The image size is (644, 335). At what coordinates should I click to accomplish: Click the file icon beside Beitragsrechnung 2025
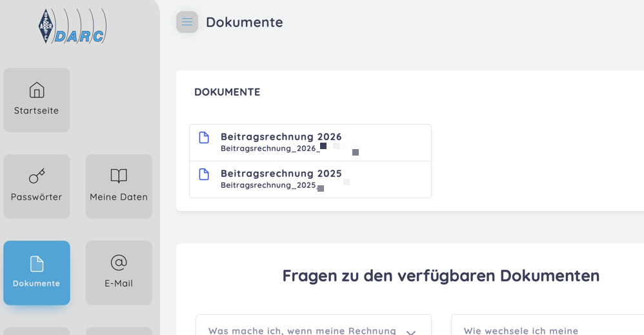[204, 174]
